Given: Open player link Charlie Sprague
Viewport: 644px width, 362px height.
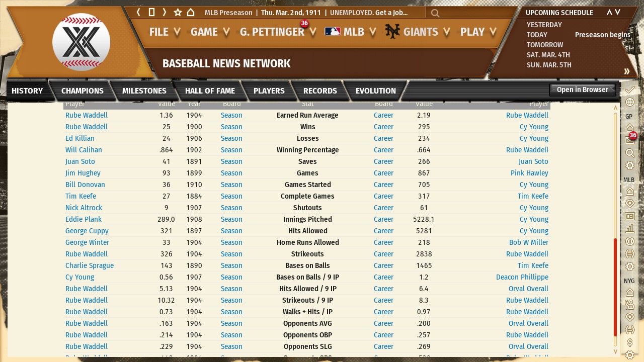Looking at the screenshot, I should point(90,265).
